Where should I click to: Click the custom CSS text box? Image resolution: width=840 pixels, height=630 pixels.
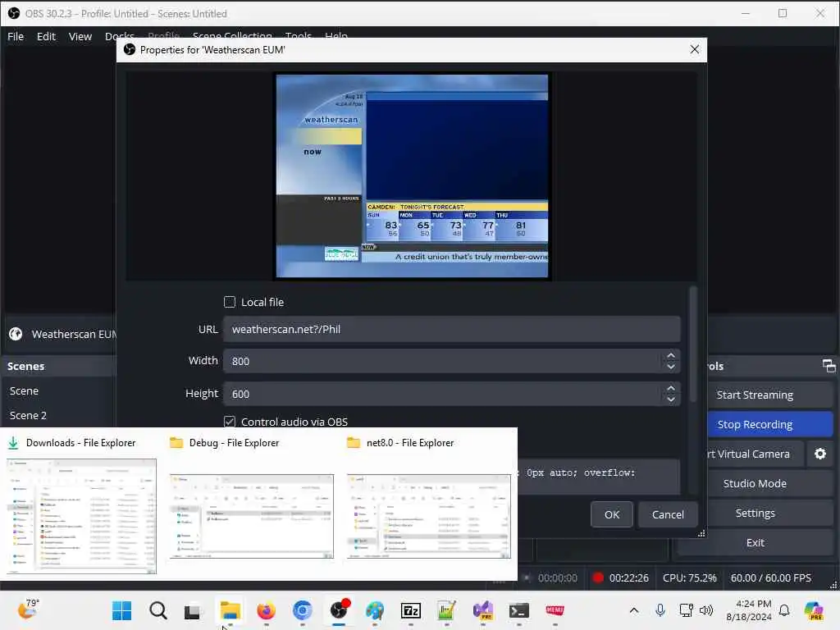[598, 477]
